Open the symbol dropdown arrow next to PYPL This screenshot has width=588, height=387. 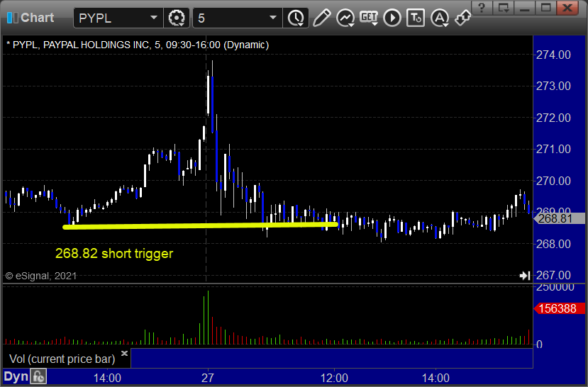pyautogui.click(x=154, y=18)
